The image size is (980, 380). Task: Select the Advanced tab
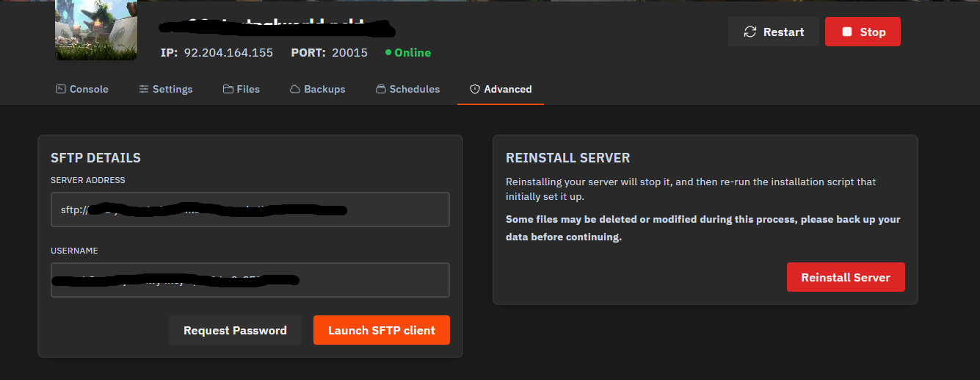click(501, 89)
